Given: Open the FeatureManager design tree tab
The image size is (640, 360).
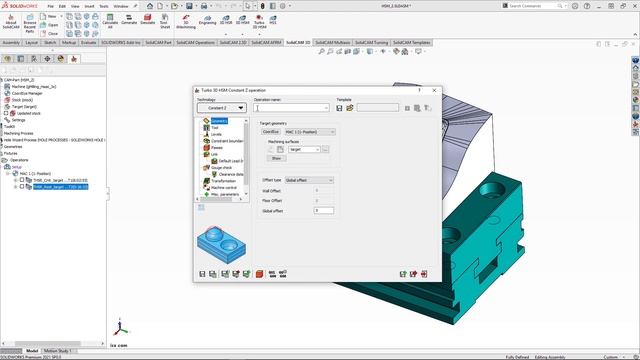Looking at the screenshot, I should [7, 59].
